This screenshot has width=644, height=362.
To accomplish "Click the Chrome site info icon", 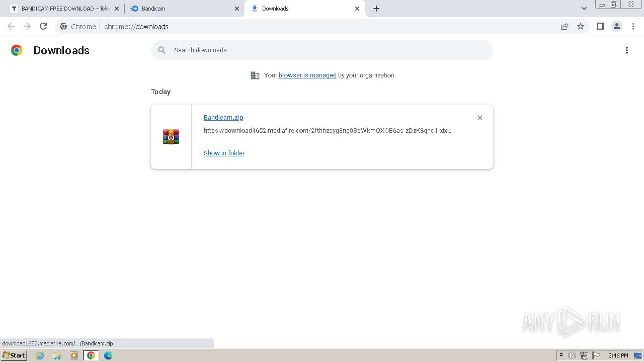I will [63, 26].
